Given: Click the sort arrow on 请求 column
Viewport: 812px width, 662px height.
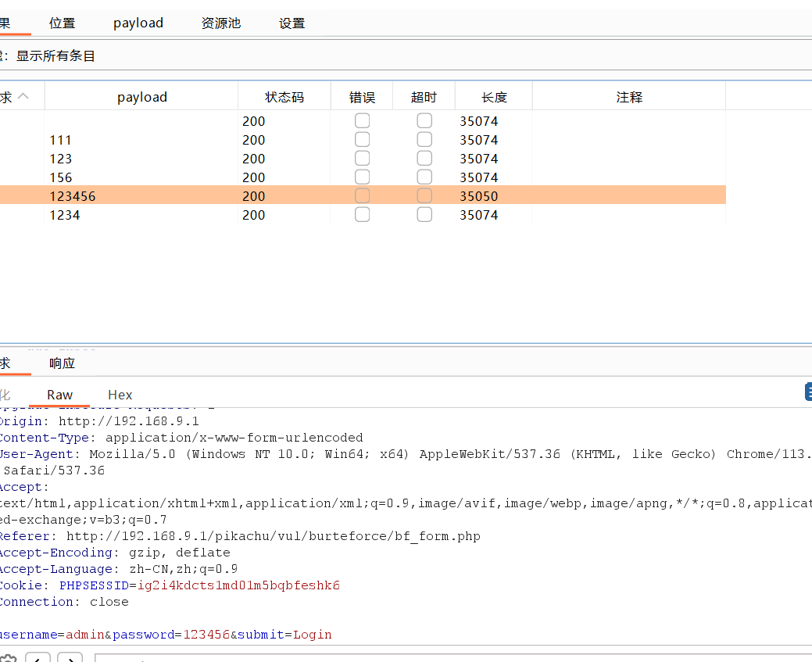Looking at the screenshot, I should click(23, 96).
